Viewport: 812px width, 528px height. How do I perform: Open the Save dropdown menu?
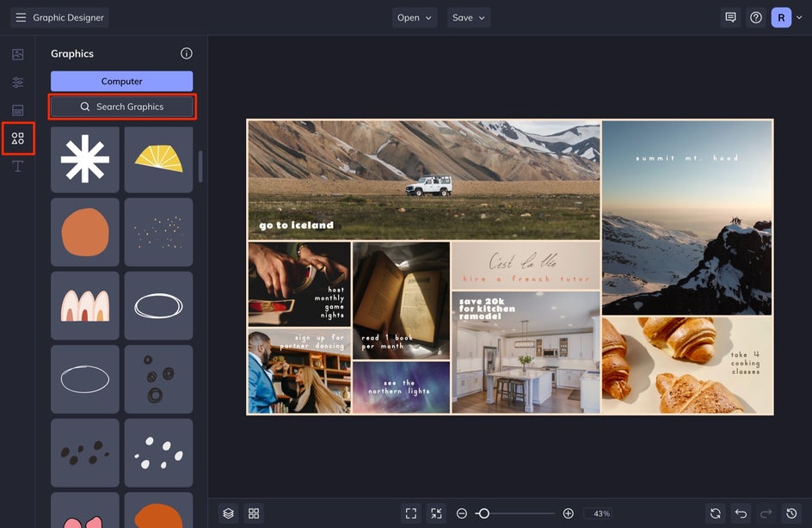pos(469,17)
